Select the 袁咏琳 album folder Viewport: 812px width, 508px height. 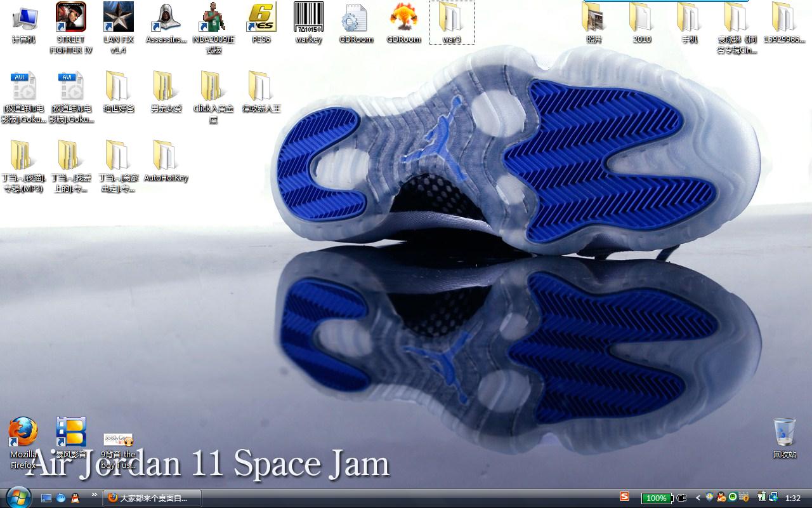pos(737,28)
